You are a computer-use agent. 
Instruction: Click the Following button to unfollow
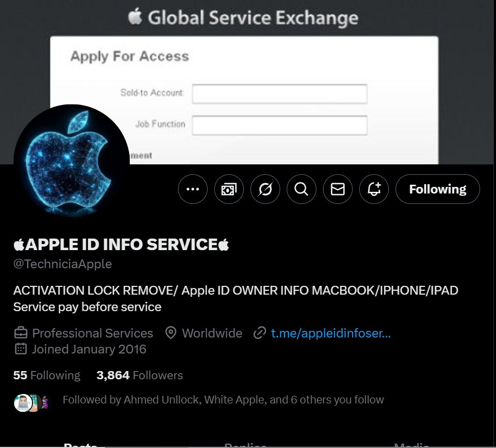437,189
